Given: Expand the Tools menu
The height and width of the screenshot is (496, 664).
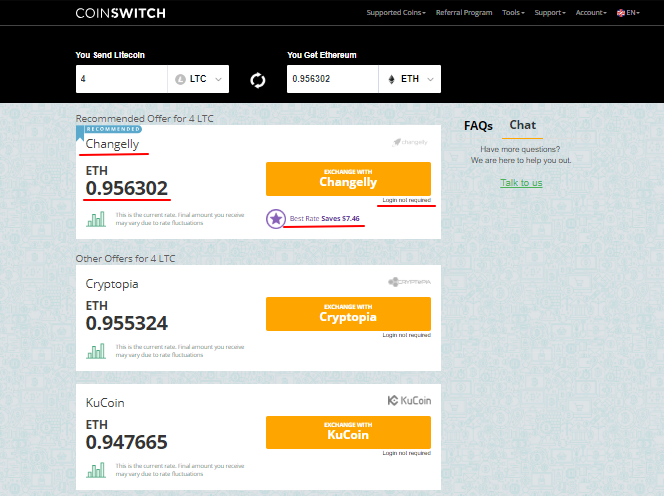Looking at the screenshot, I should click(x=513, y=13).
